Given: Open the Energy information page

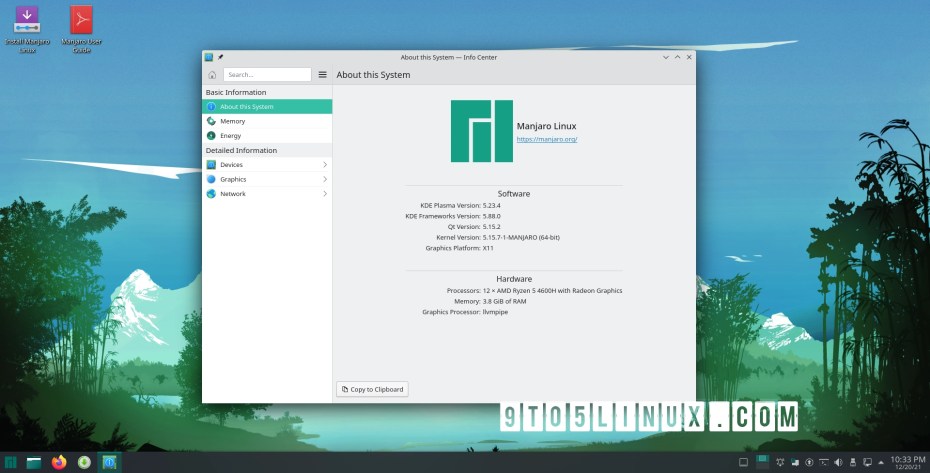Looking at the screenshot, I should tap(267, 136).
